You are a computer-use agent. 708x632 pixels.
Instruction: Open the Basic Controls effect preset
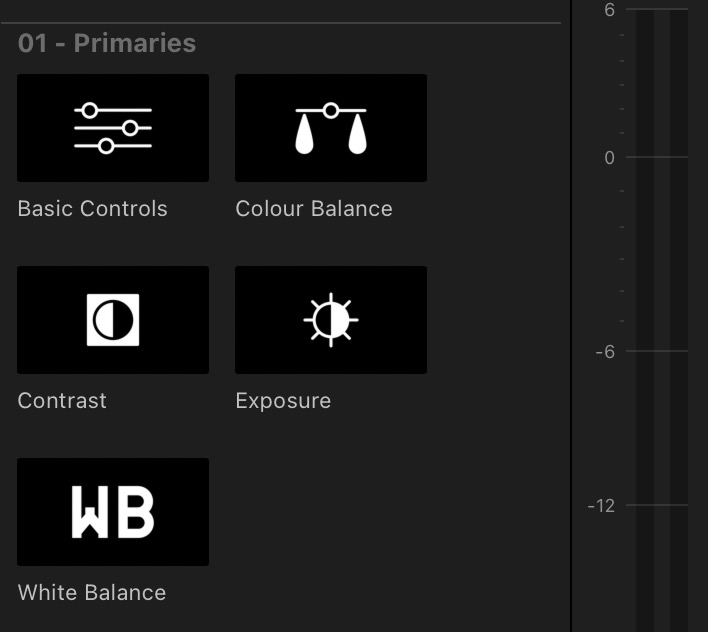pyautogui.click(x=113, y=128)
